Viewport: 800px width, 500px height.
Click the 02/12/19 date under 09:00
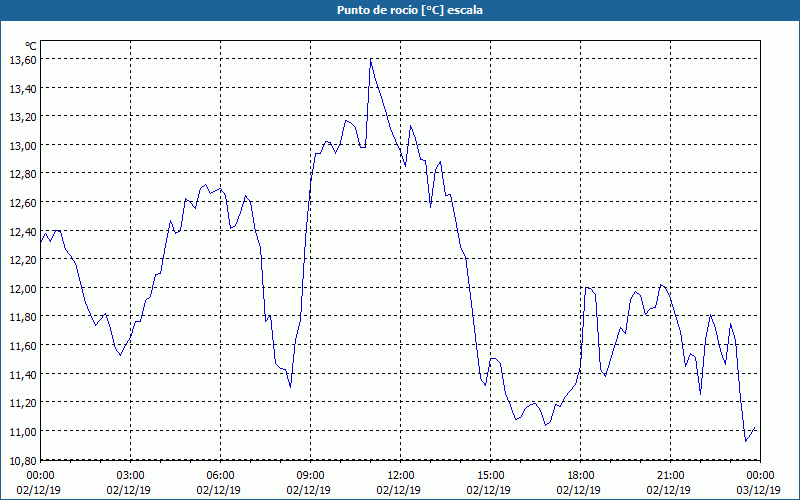pyautogui.click(x=308, y=490)
